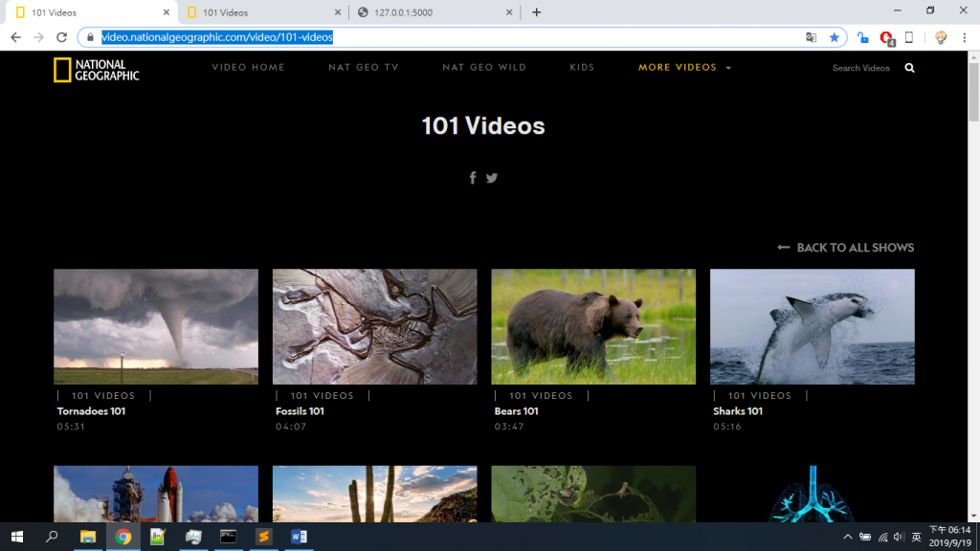Open a new browser tab

[536, 11]
